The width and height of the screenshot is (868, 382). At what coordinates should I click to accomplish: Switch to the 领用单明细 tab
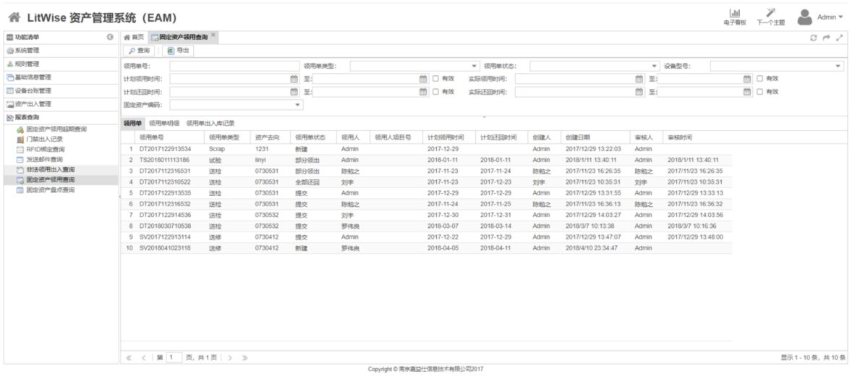tap(165, 123)
